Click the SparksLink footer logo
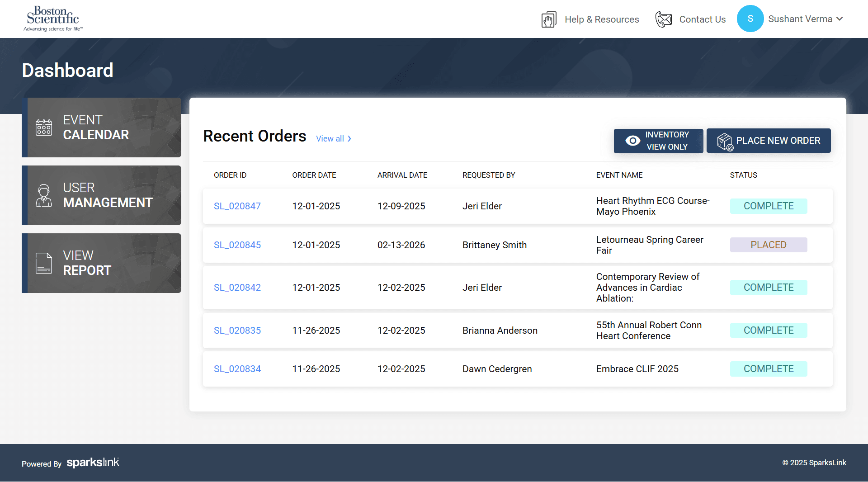This screenshot has height=482, width=868. pyautogui.click(x=93, y=463)
